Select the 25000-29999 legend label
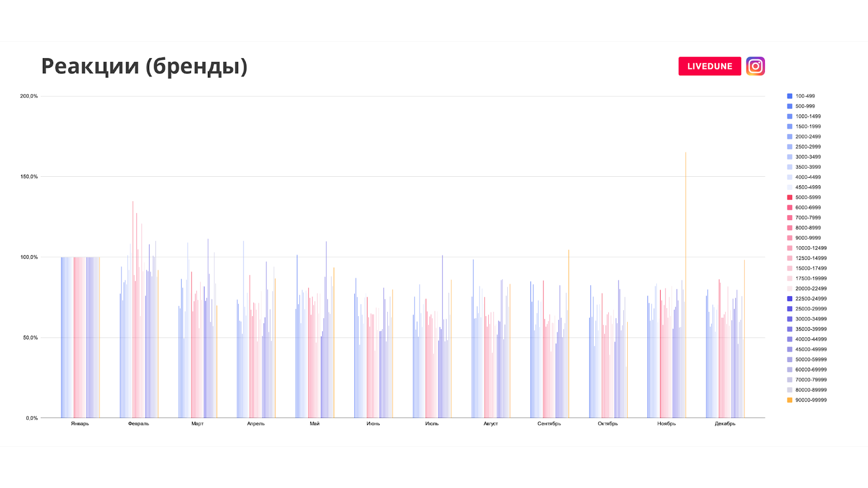 (x=811, y=309)
